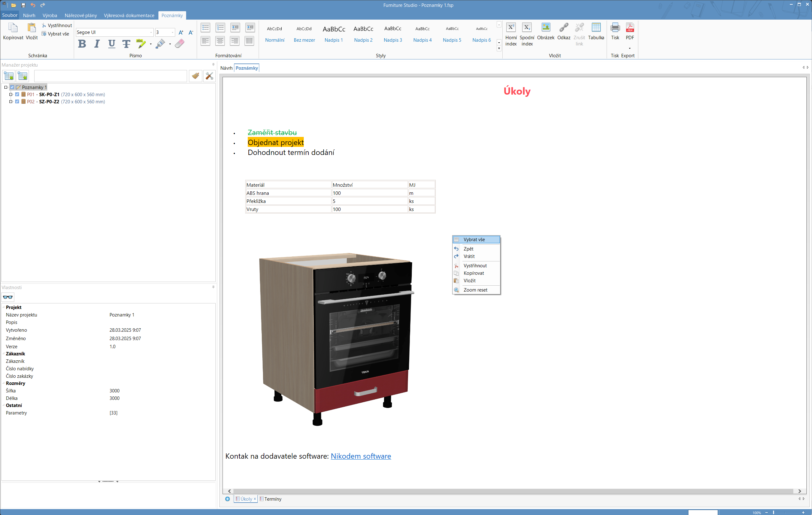Expand the P02 SZ-P0-Z2 node

11,101
